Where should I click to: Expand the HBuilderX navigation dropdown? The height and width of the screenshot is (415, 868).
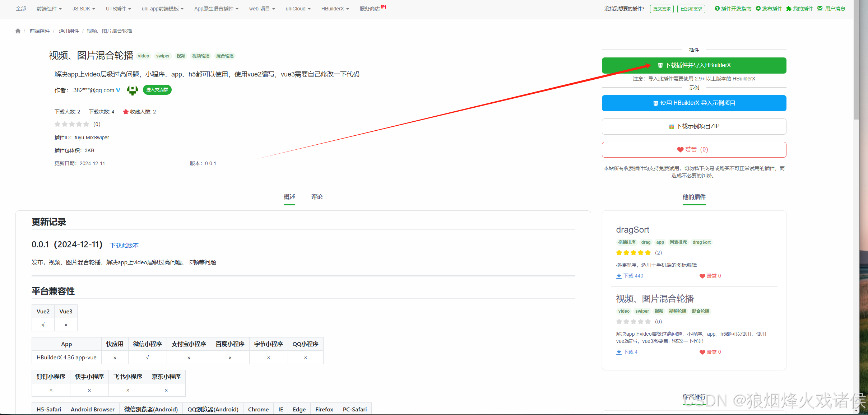[335, 9]
